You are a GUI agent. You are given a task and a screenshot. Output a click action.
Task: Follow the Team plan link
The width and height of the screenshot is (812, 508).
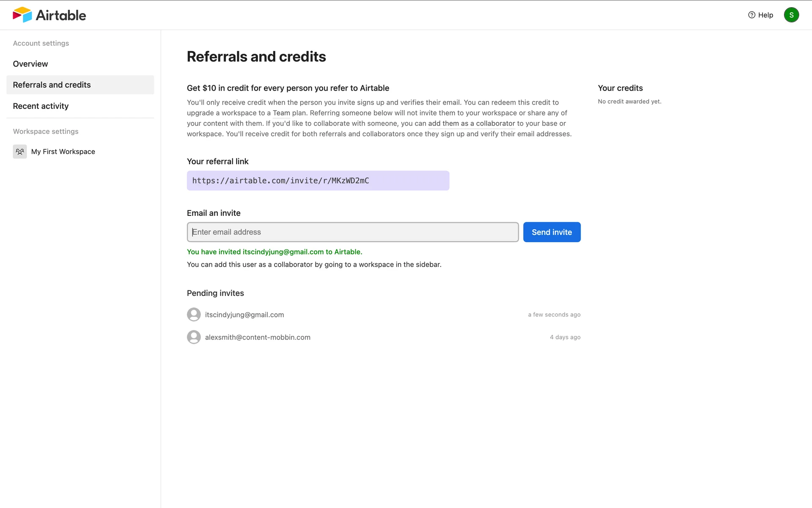(x=281, y=113)
